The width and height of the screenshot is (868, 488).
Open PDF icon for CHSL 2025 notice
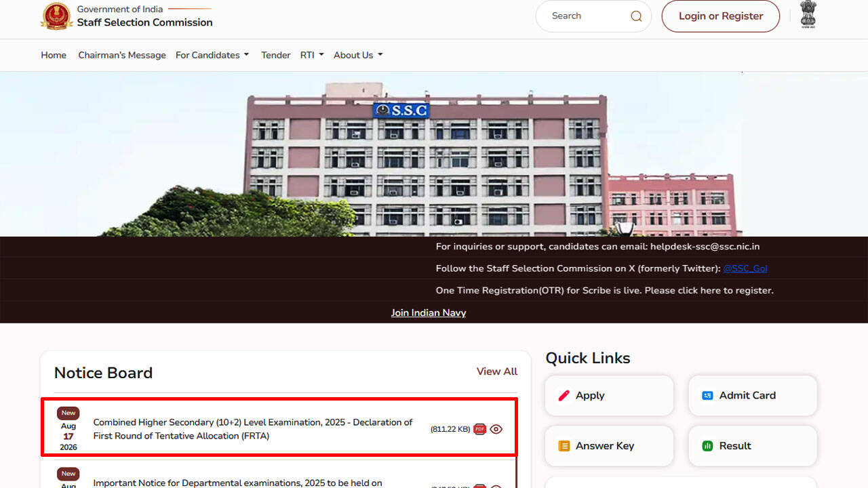[x=480, y=429]
